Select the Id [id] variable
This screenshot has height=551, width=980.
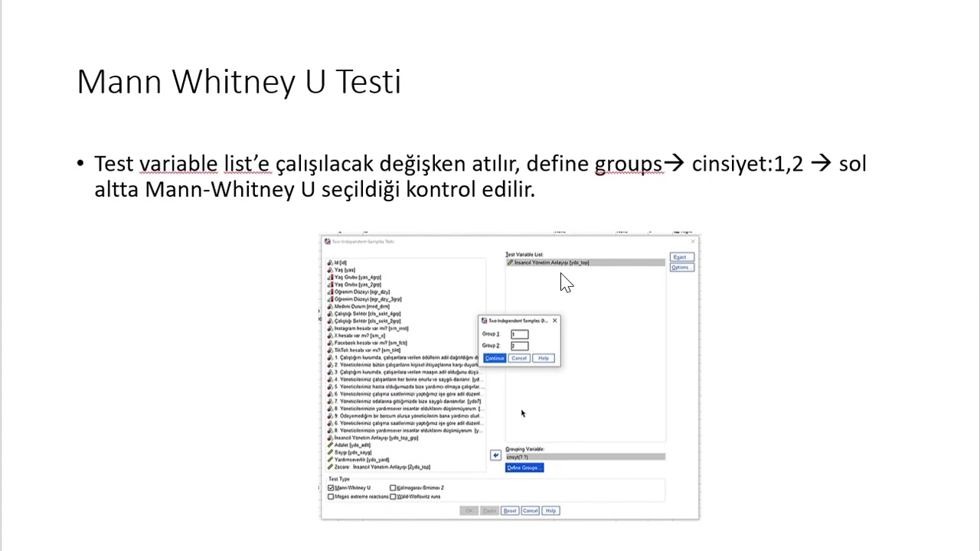[337, 262]
